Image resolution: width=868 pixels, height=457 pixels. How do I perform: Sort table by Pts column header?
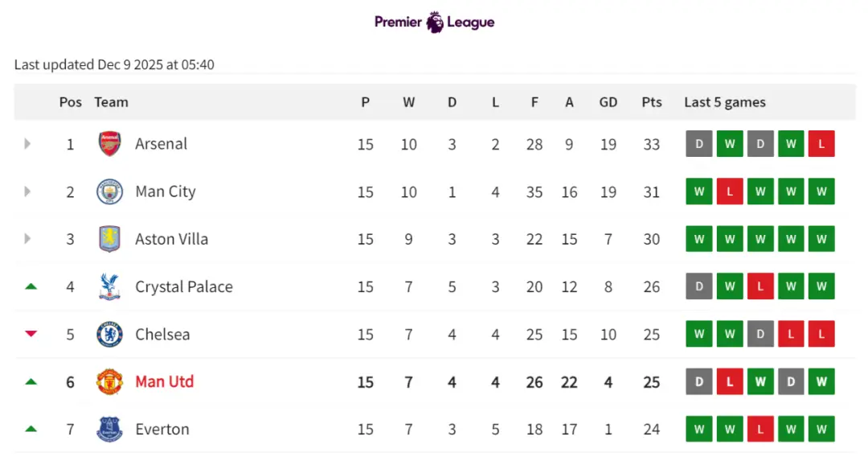(x=652, y=102)
